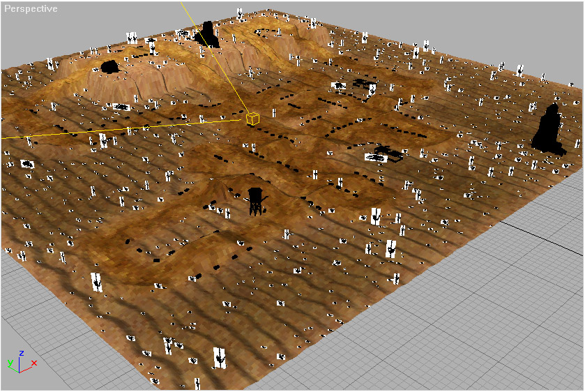Click the yellow line extending to left edge

(105, 130)
